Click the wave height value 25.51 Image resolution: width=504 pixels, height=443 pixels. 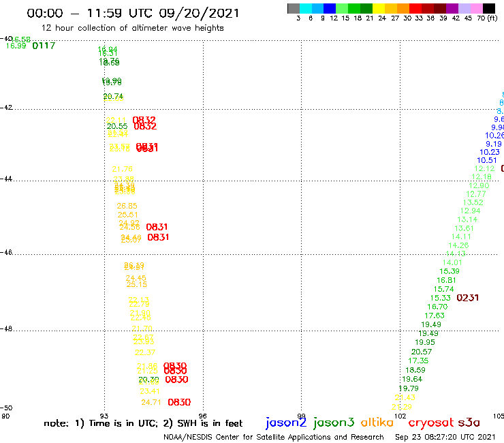(x=127, y=215)
